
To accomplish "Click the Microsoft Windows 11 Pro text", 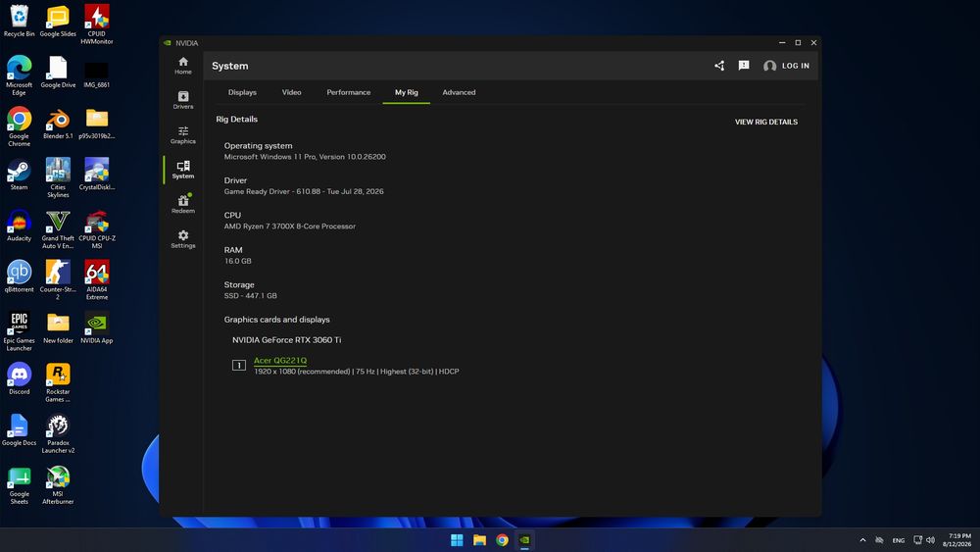I will (305, 157).
